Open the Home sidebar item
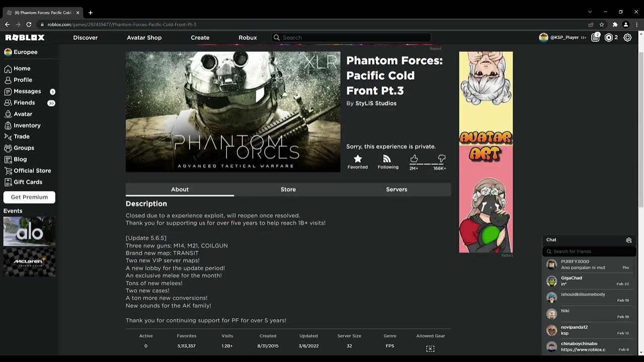This screenshot has width=644, height=362. [x=18, y=68]
